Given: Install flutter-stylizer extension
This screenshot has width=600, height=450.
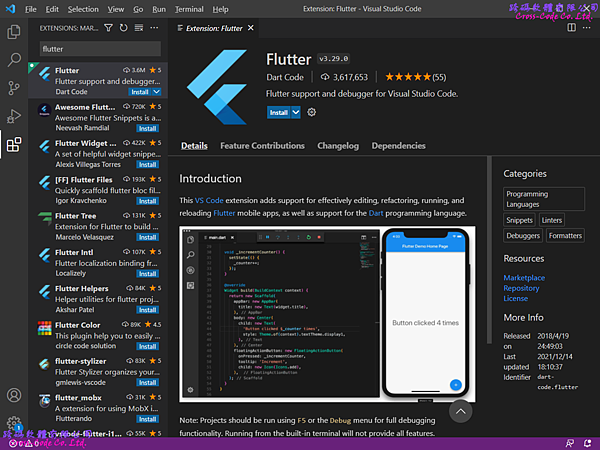Looking at the screenshot, I should tap(147, 383).
